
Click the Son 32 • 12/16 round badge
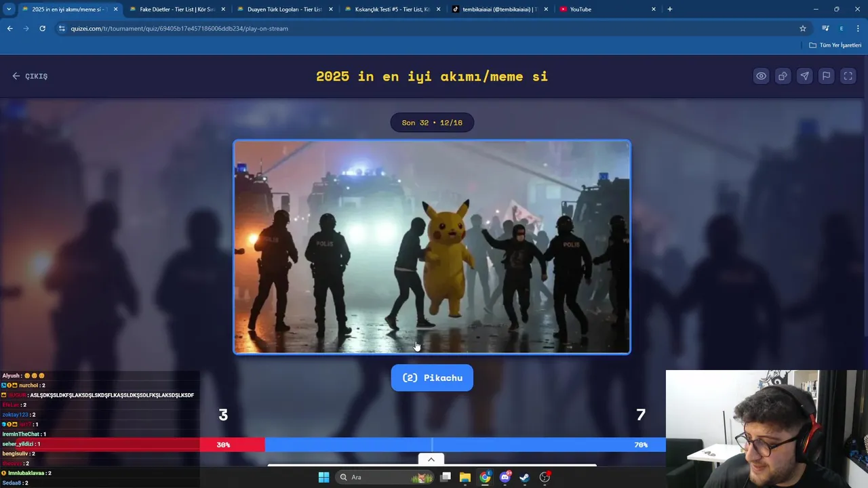[432, 123]
